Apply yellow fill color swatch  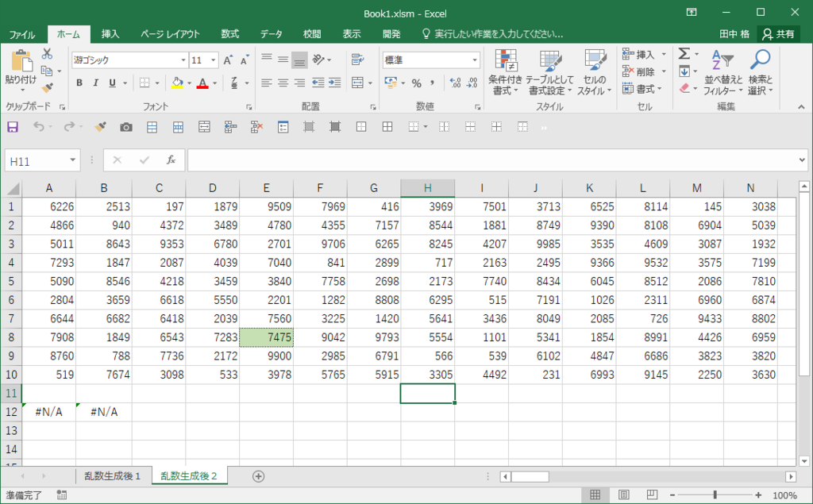177,83
